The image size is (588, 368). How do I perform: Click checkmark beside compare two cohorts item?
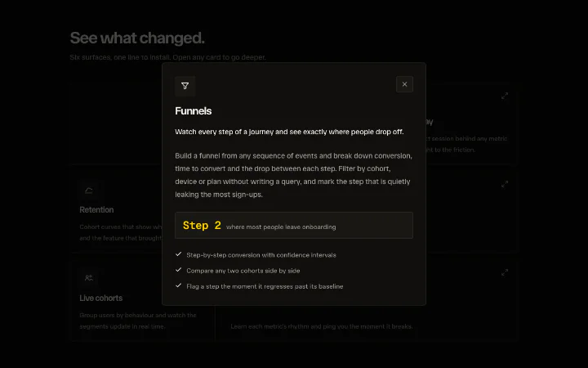tap(179, 270)
